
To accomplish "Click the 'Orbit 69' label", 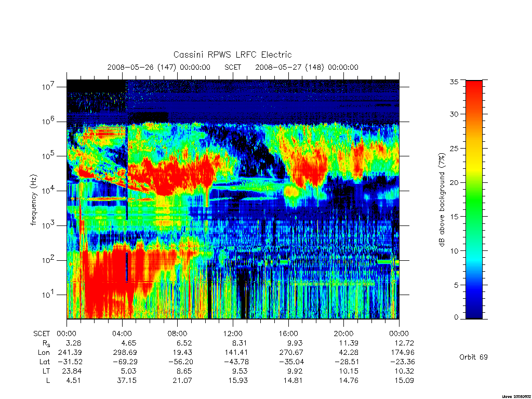I will click(473, 357).
